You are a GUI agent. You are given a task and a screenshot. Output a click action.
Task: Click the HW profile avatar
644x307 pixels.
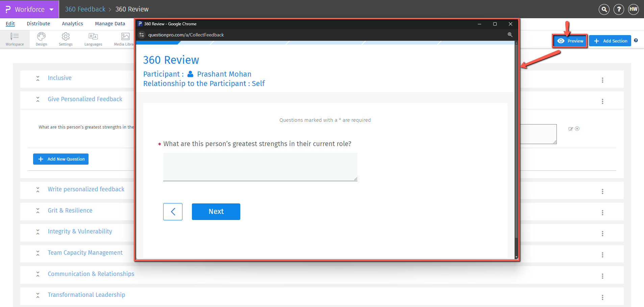point(633,9)
